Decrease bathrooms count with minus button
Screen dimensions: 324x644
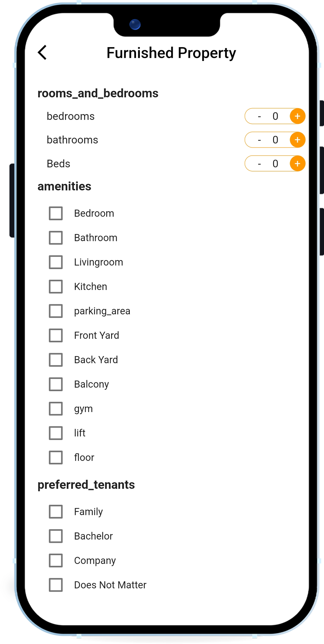[259, 140]
